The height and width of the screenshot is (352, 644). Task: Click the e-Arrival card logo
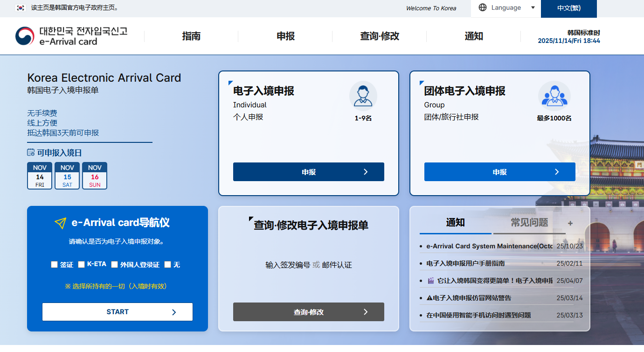(71, 36)
